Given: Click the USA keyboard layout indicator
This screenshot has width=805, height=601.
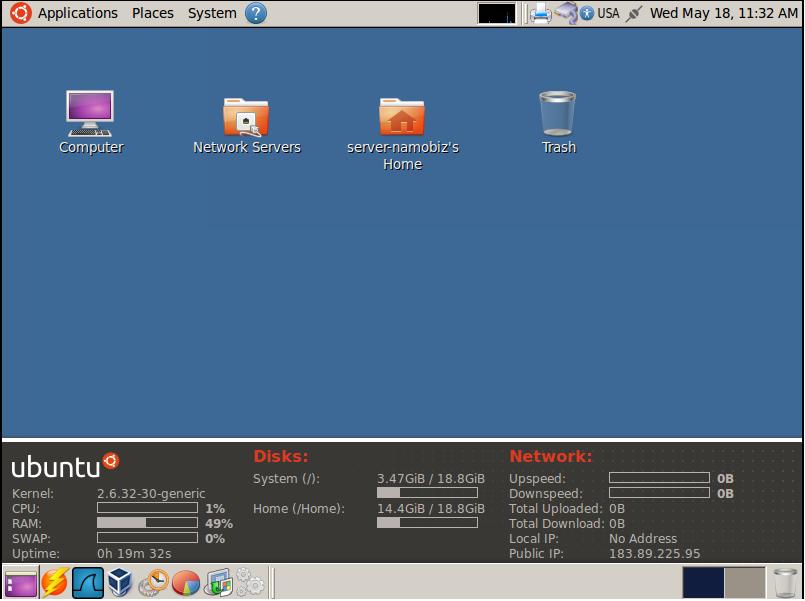Looking at the screenshot, I should tap(608, 13).
